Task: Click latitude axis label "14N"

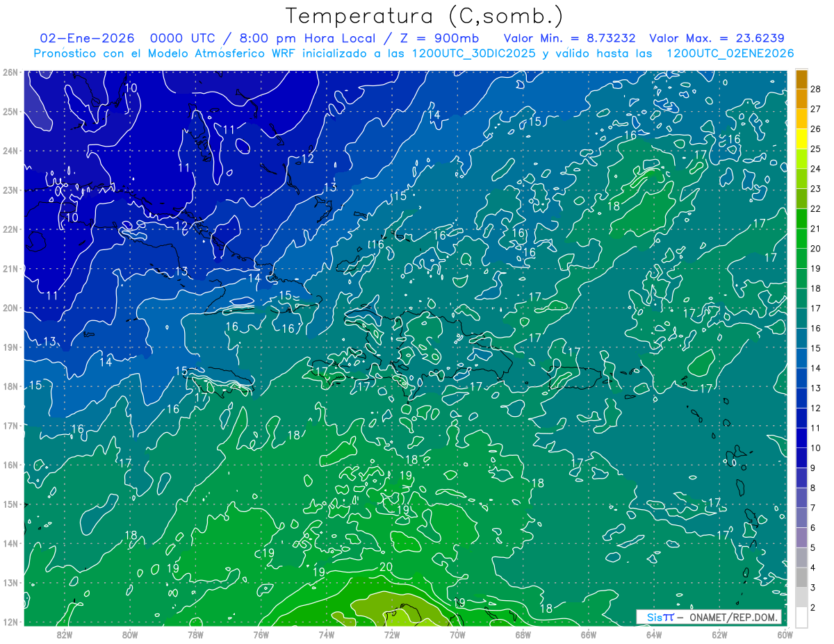Action: point(10,543)
